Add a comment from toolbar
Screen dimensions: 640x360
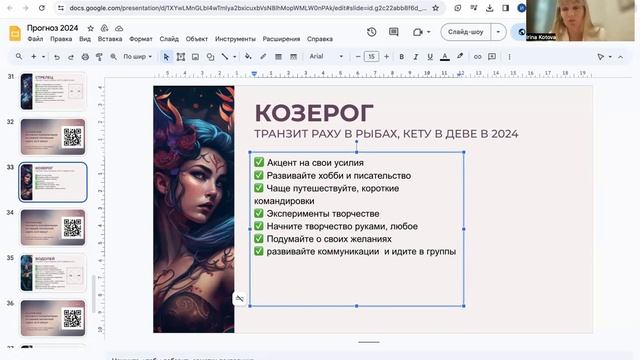(x=492, y=57)
